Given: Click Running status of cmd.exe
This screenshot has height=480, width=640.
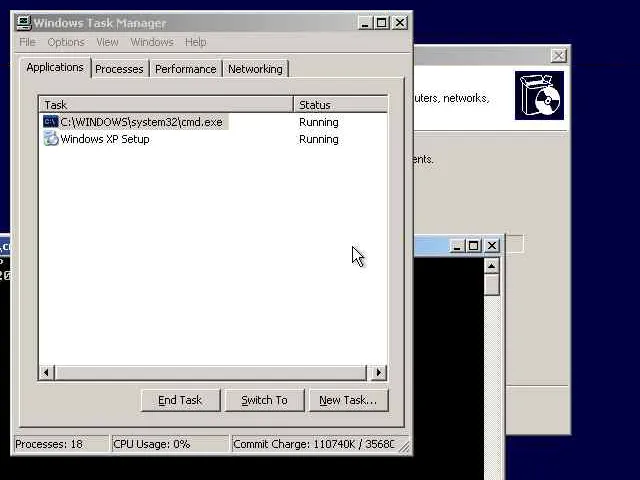Looking at the screenshot, I should click(x=318, y=122).
